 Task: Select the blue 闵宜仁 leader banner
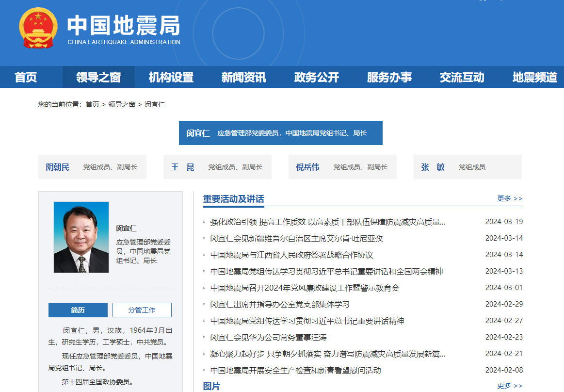click(x=281, y=133)
